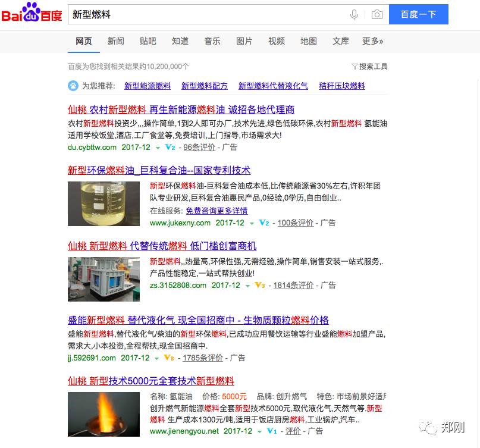Click the microphone voice search icon
This screenshot has width=480, height=448.
(354, 14)
